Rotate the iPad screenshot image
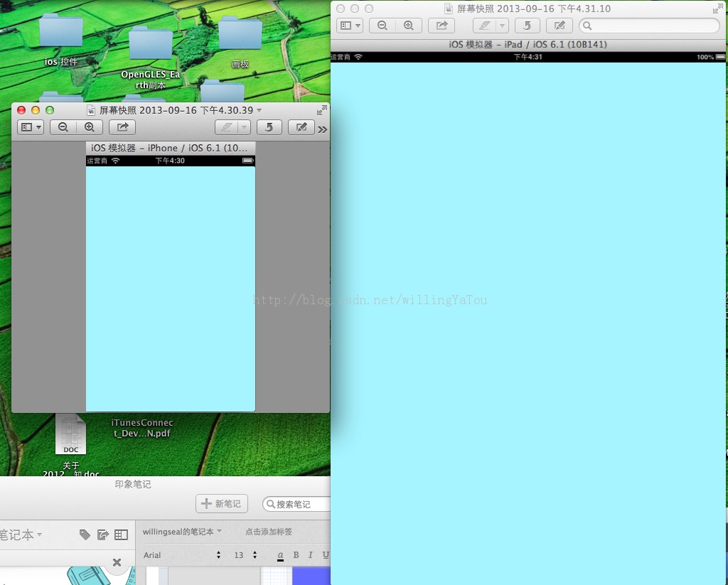The height and width of the screenshot is (585, 728). 527,26
